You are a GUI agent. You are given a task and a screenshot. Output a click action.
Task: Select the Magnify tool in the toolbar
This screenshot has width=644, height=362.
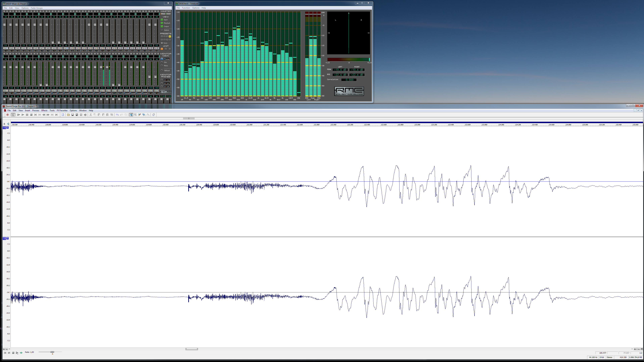pos(135,115)
